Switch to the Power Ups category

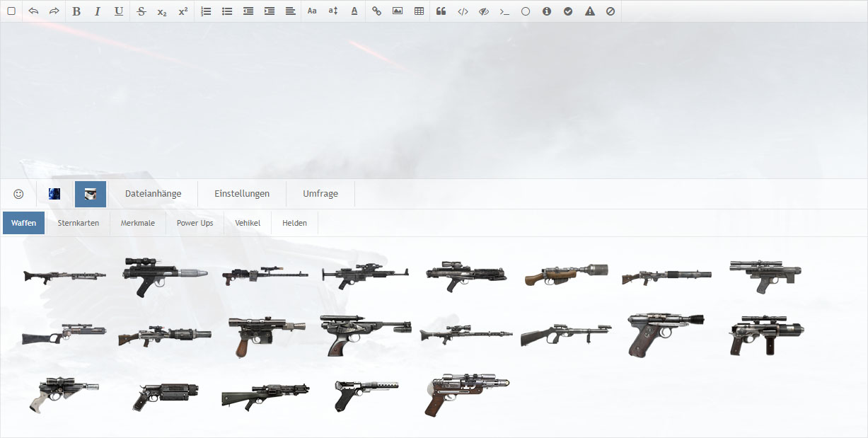195,223
